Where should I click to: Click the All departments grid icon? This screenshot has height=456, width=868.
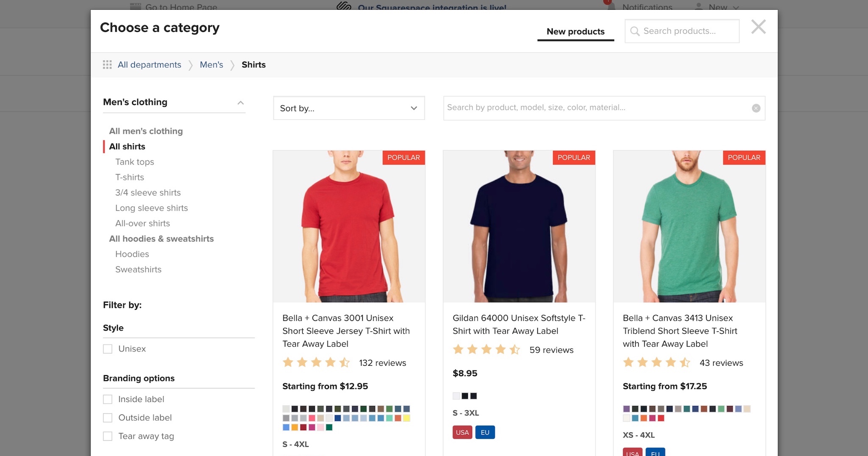tap(107, 64)
